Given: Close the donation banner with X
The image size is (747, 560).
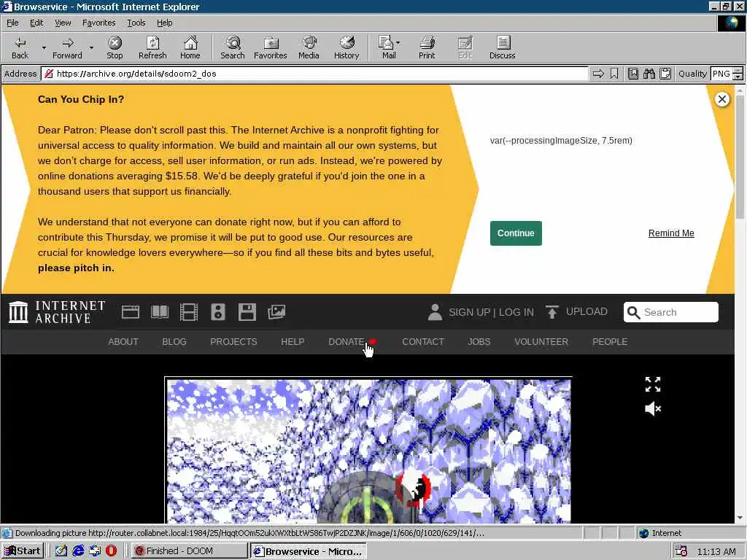Looking at the screenshot, I should click(721, 99).
